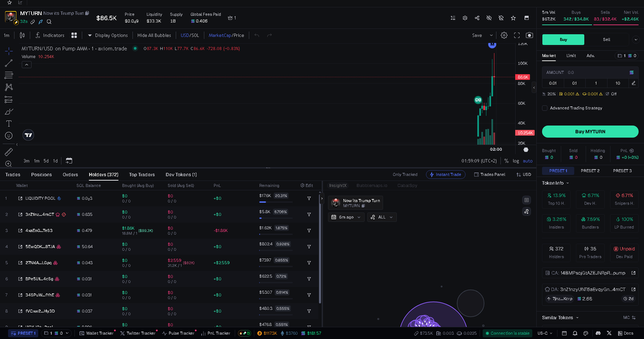644x339 pixels.
Task: Open the Wallet Tracker
Action: [97, 333]
